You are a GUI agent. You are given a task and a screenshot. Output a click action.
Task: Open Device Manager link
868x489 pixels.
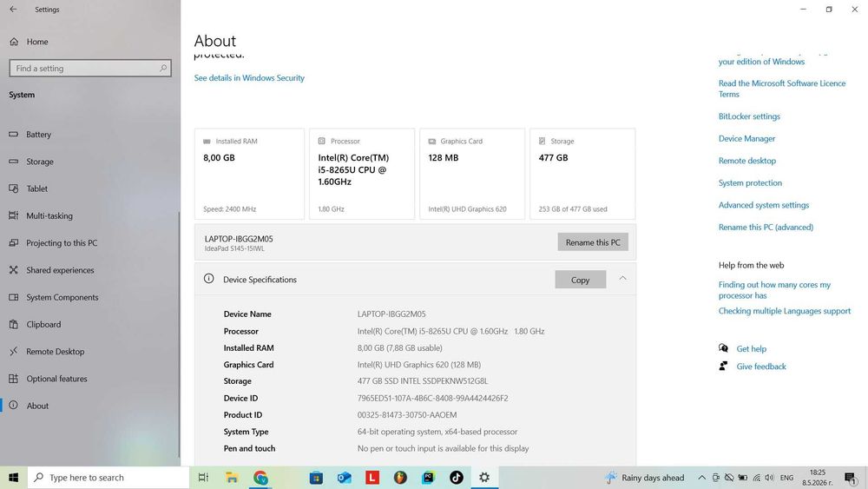[746, 138]
